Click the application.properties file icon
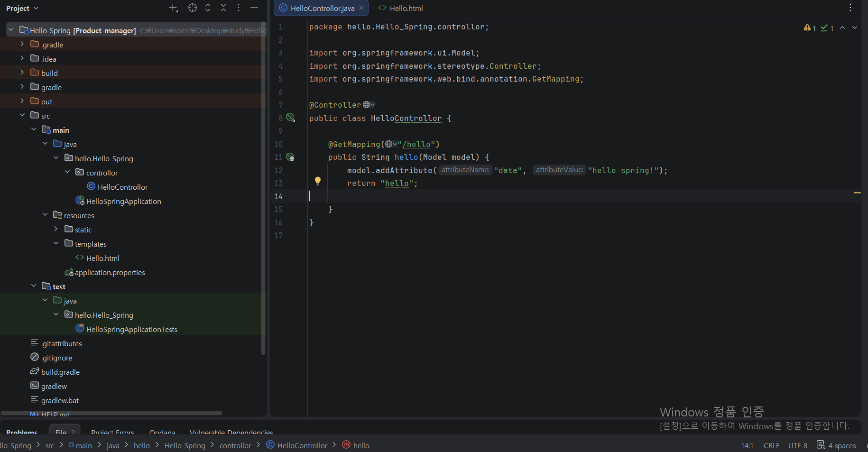The height and width of the screenshot is (452, 868). click(x=69, y=272)
